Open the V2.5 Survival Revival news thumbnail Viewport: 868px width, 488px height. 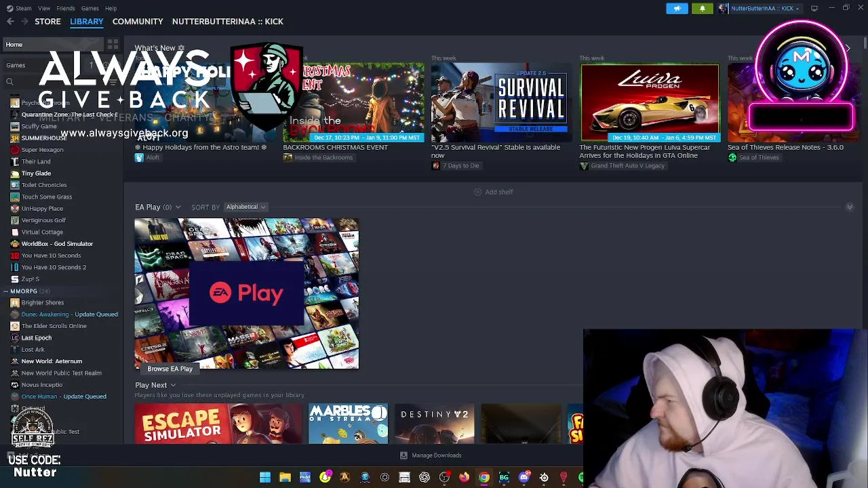[x=500, y=102]
